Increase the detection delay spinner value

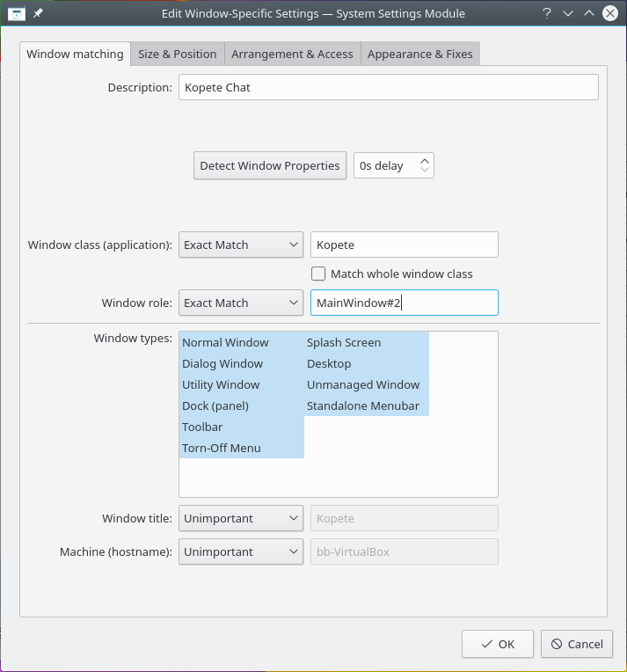pyautogui.click(x=425, y=160)
